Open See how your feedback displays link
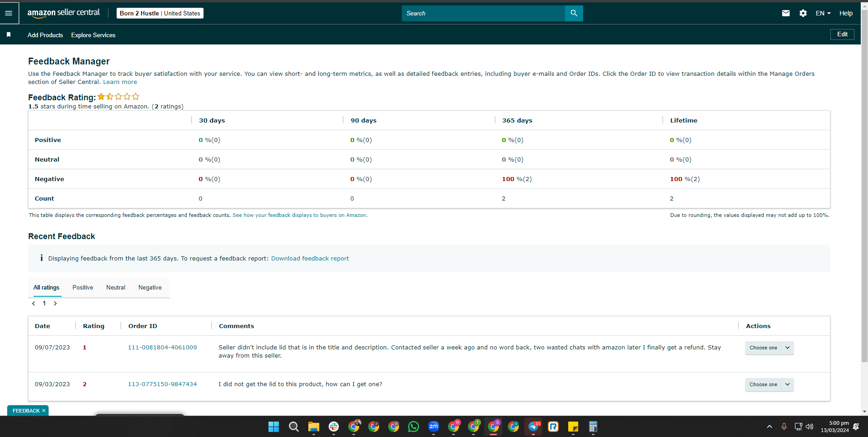868x437 pixels. pos(299,215)
